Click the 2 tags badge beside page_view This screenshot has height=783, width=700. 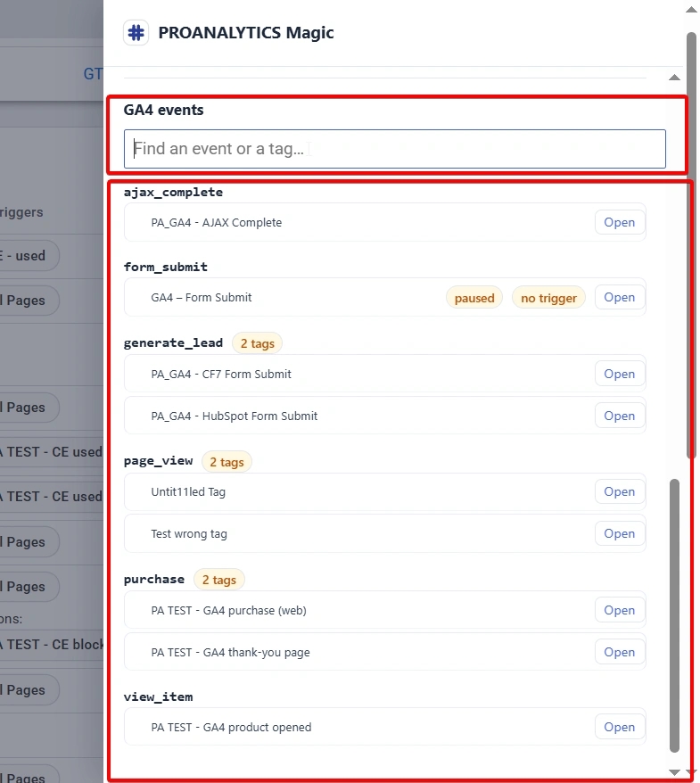pyautogui.click(x=226, y=462)
